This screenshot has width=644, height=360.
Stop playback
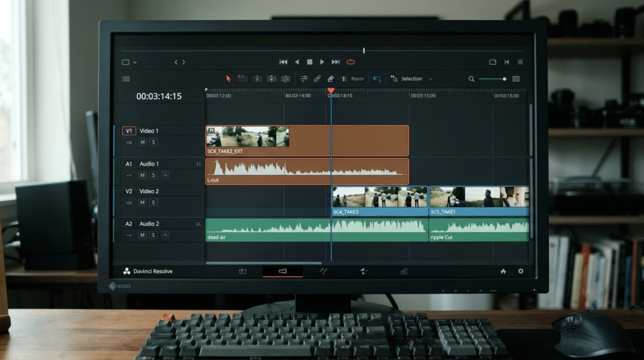pyautogui.click(x=309, y=62)
